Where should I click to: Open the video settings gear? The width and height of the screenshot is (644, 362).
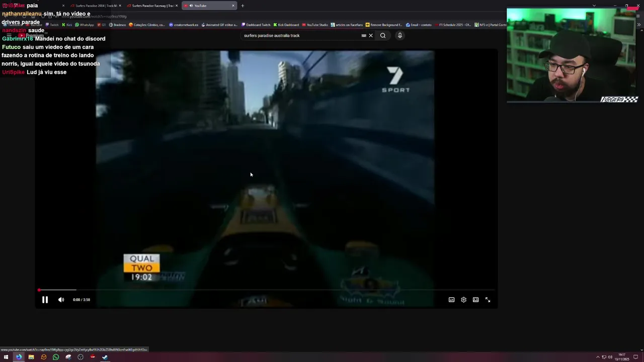point(463,300)
